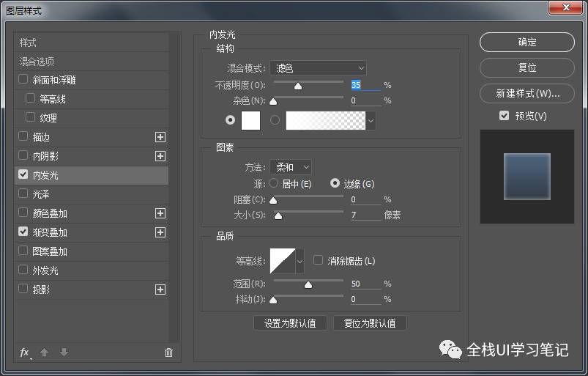Click the 抖动 slider handle
Image resolution: width=588 pixels, height=376 pixels.
(273, 300)
